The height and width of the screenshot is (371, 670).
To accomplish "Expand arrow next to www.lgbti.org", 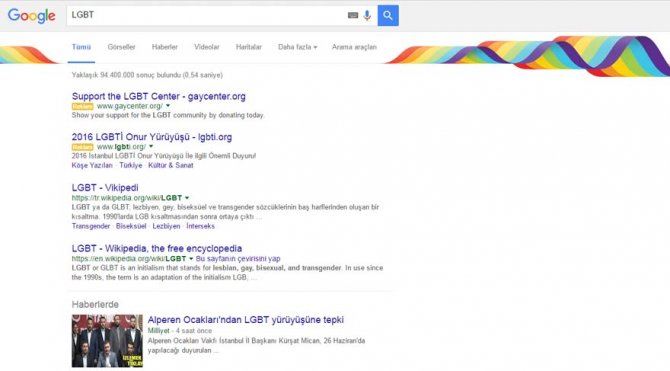I will click(151, 147).
